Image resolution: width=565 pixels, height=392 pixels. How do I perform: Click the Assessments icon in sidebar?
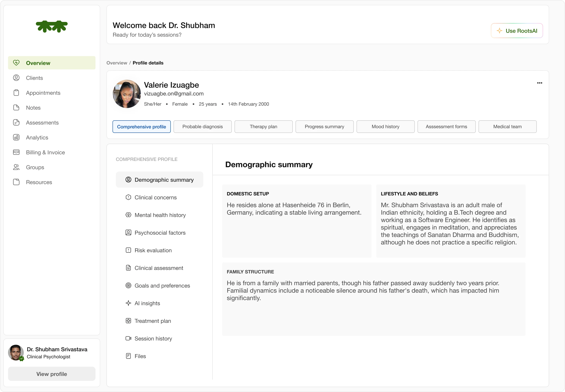click(x=16, y=122)
